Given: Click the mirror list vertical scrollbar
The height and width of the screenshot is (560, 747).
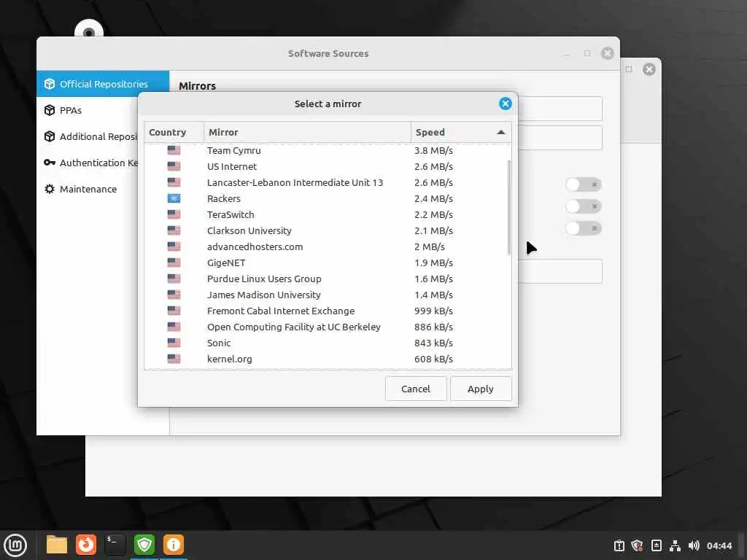Looking at the screenshot, I should (x=508, y=207).
